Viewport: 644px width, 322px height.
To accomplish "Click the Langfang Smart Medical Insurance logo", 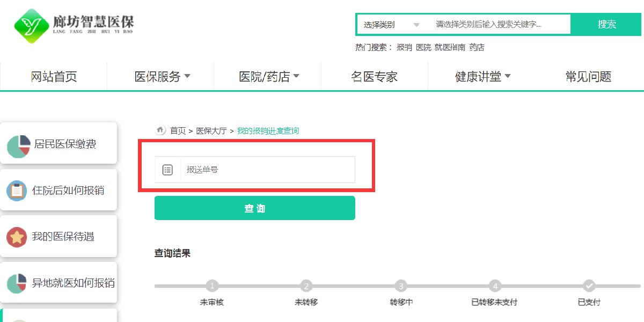I will (x=74, y=24).
